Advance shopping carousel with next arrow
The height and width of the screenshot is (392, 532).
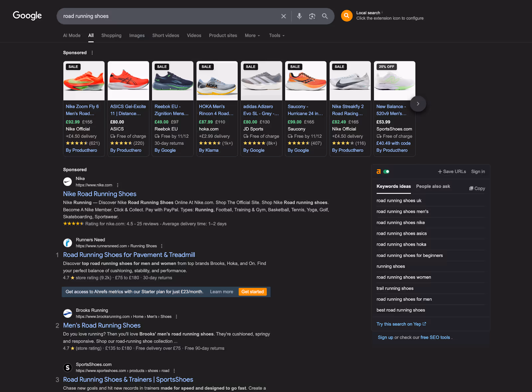418,104
